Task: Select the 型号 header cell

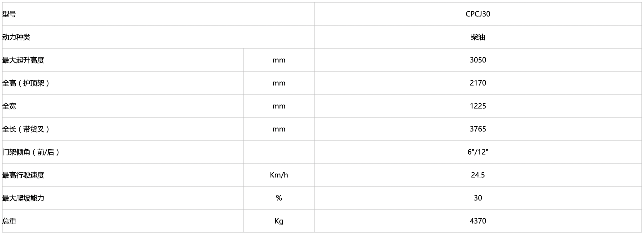Action: (9, 14)
